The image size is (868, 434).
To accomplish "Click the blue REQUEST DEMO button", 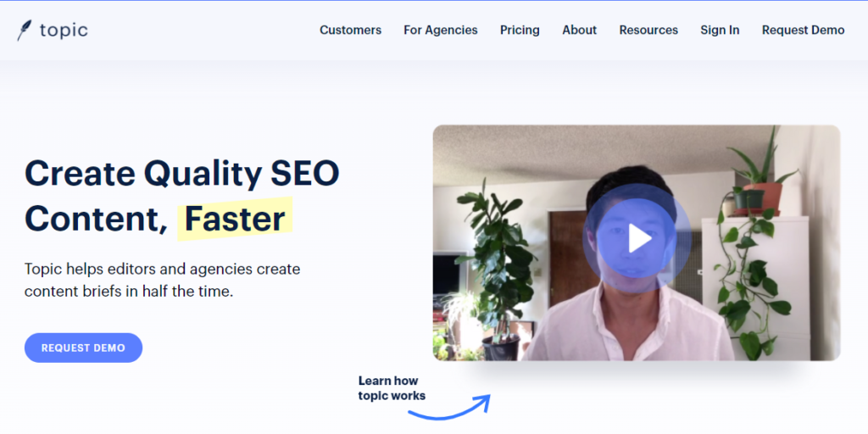I will 84,348.
